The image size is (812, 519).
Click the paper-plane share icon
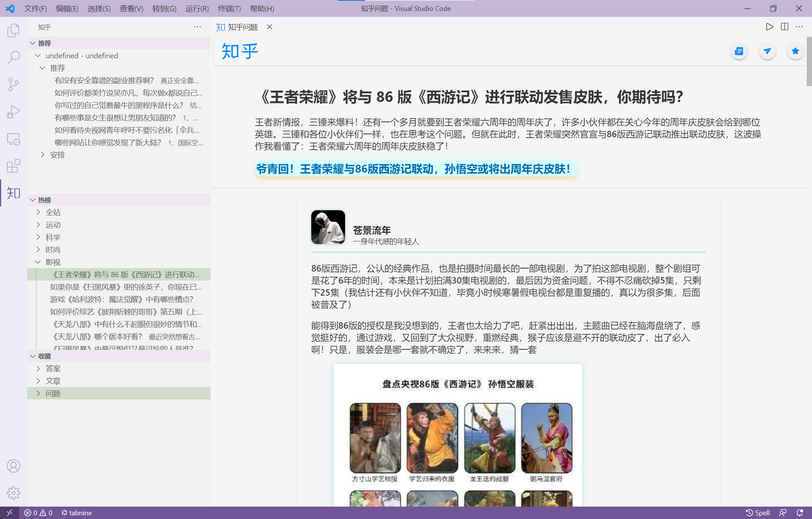[x=767, y=51]
